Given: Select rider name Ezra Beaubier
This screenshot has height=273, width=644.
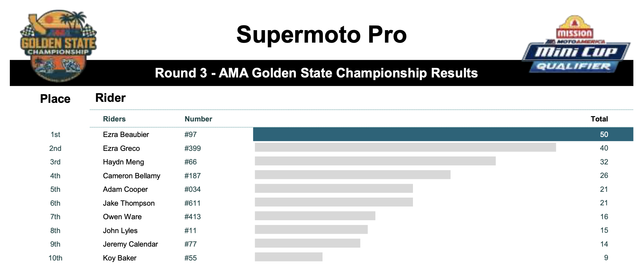Looking at the screenshot, I should [x=126, y=135].
